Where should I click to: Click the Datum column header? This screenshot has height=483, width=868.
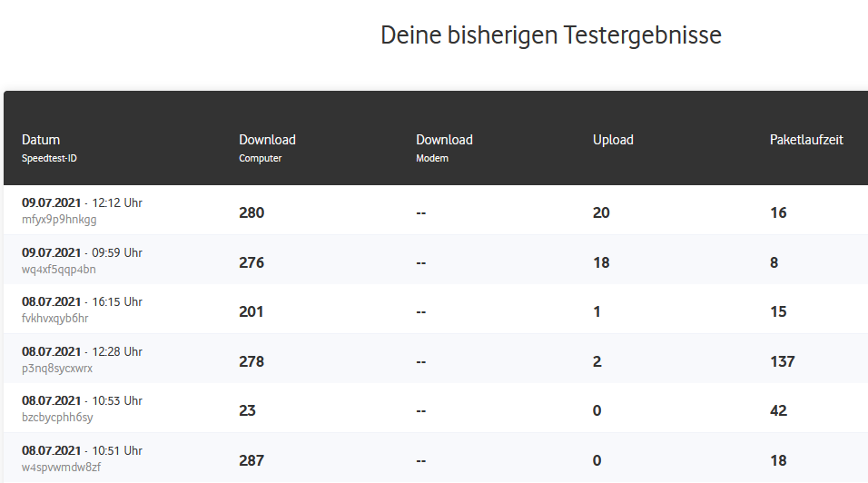coord(41,140)
